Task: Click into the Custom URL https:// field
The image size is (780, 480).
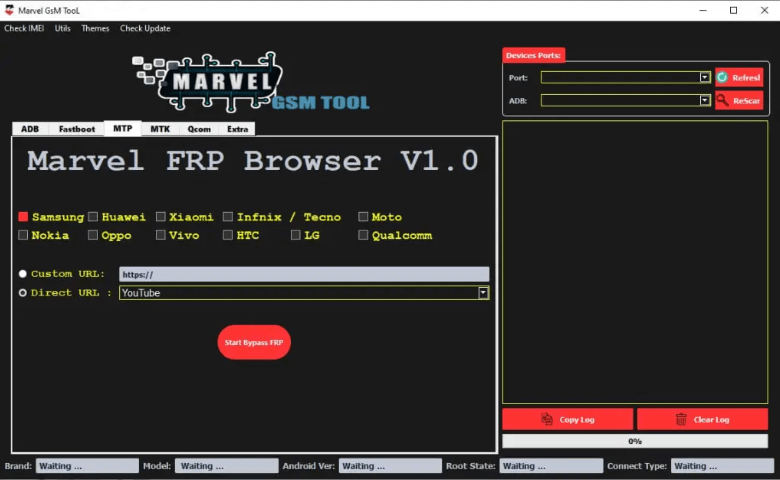Action: (304, 274)
